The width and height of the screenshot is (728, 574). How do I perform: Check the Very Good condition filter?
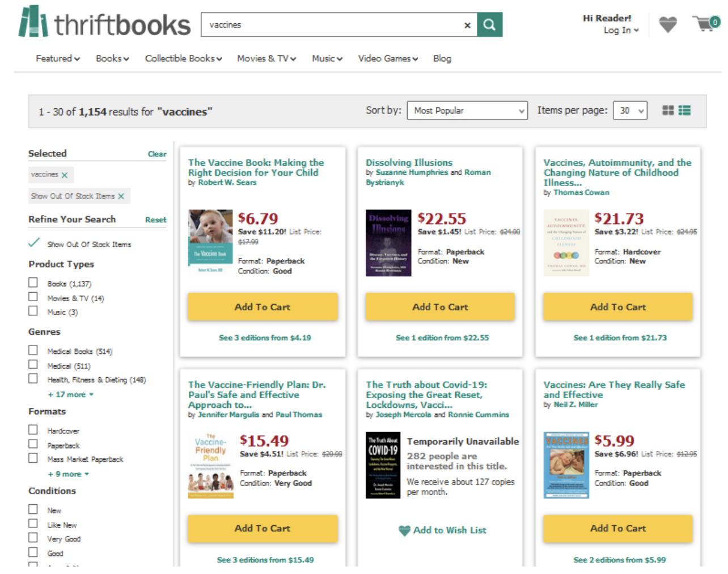pos(33,538)
